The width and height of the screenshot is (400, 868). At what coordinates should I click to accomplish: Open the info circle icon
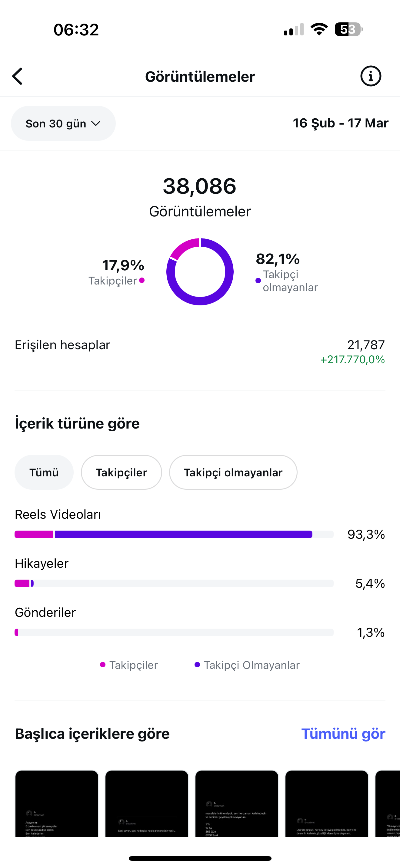pos(371,76)
